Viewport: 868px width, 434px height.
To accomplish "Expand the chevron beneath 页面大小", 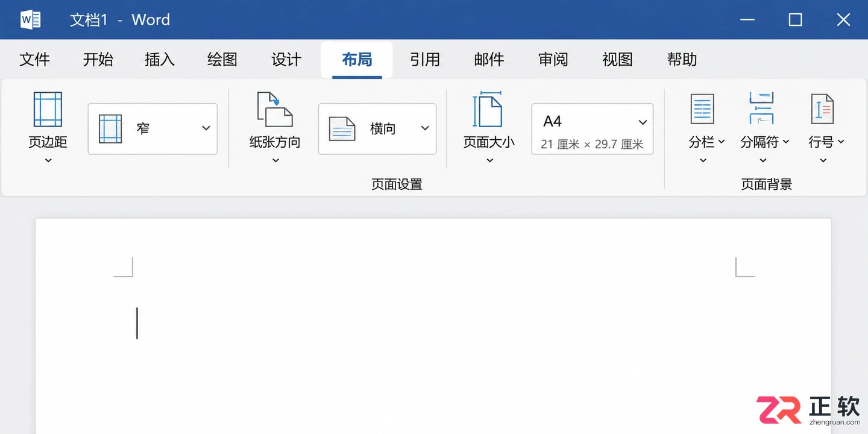I will point(489,160).
